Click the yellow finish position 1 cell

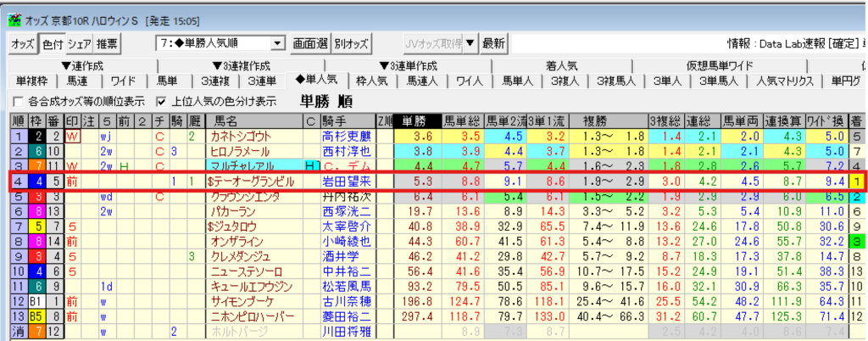coord(857,182)
